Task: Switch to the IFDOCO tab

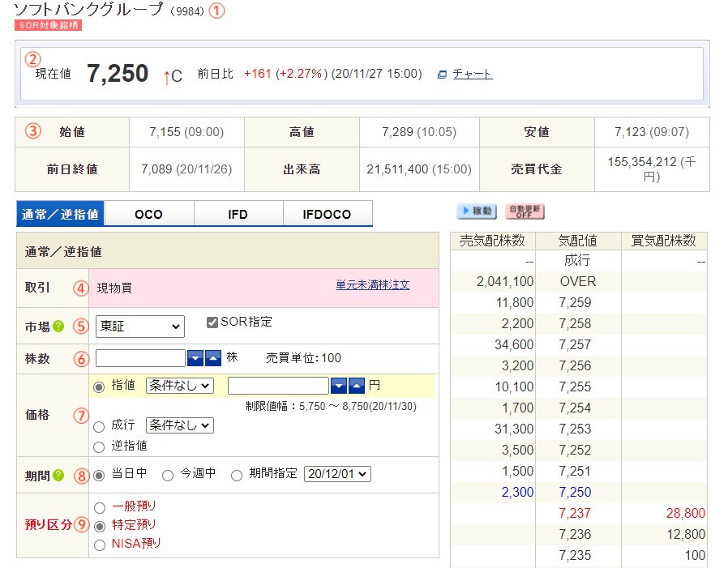Action: pos(327,214)
